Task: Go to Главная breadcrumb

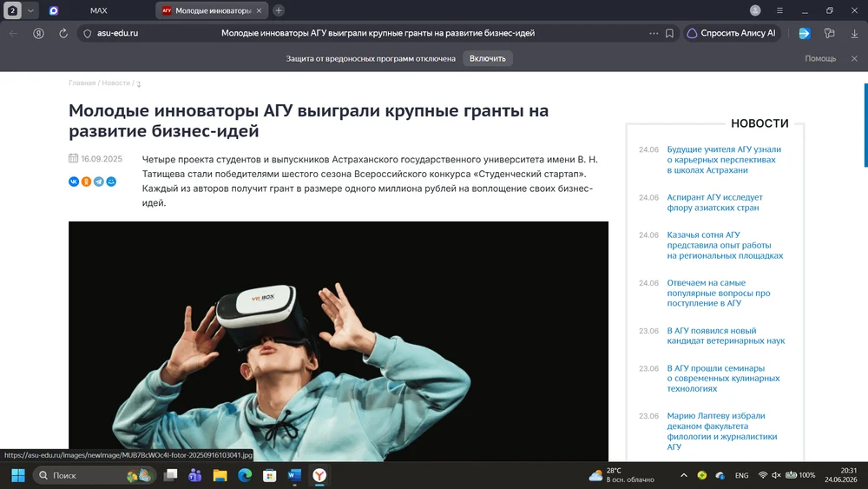Action: (82, 83)
